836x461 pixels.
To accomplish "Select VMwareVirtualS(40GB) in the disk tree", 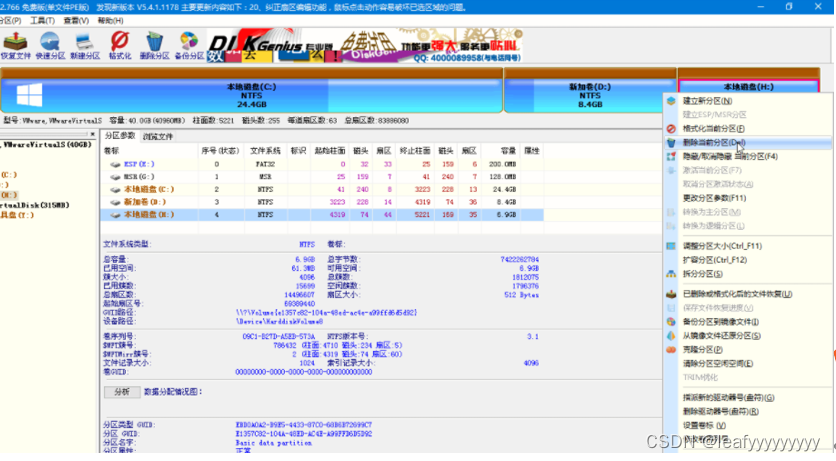I will (x=47, y=144).
